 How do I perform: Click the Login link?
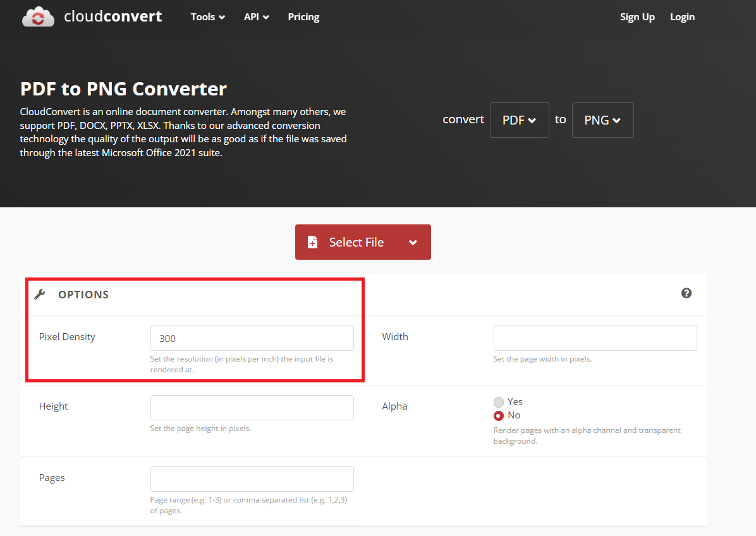point(682,17)
